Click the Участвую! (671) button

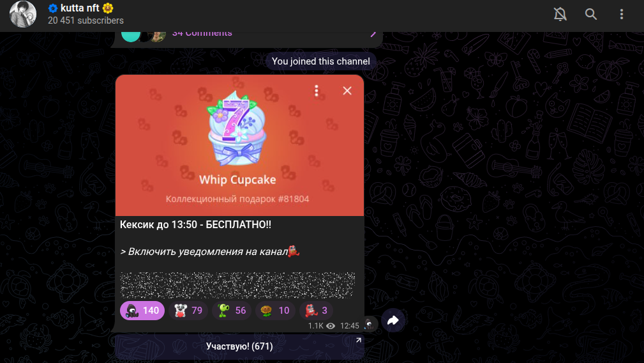tap(239, 346)
